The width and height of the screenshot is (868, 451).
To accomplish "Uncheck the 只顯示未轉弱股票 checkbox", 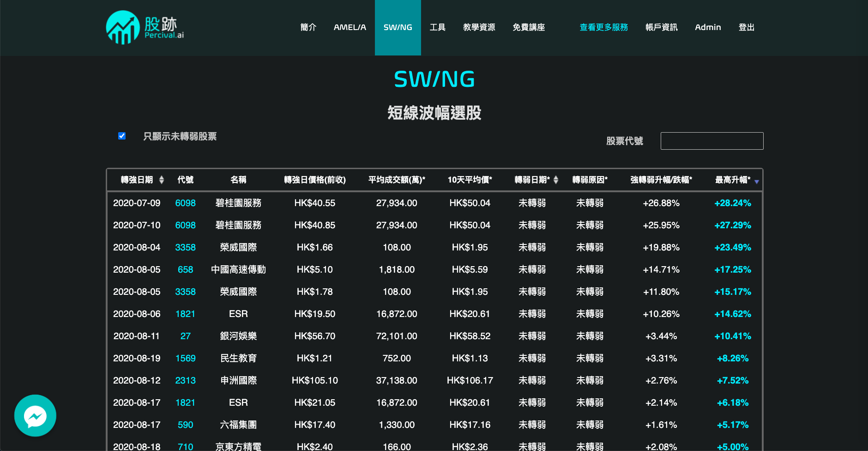I will 122,136.
